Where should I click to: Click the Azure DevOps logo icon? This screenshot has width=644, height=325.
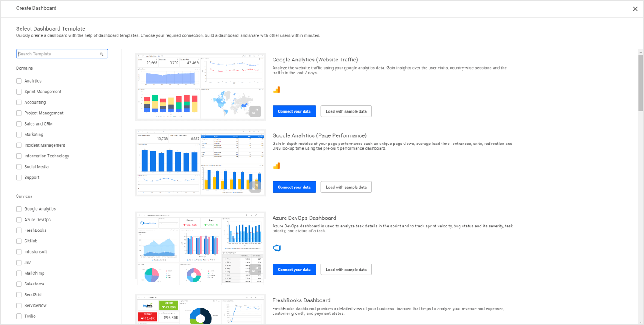click(277, 248)
